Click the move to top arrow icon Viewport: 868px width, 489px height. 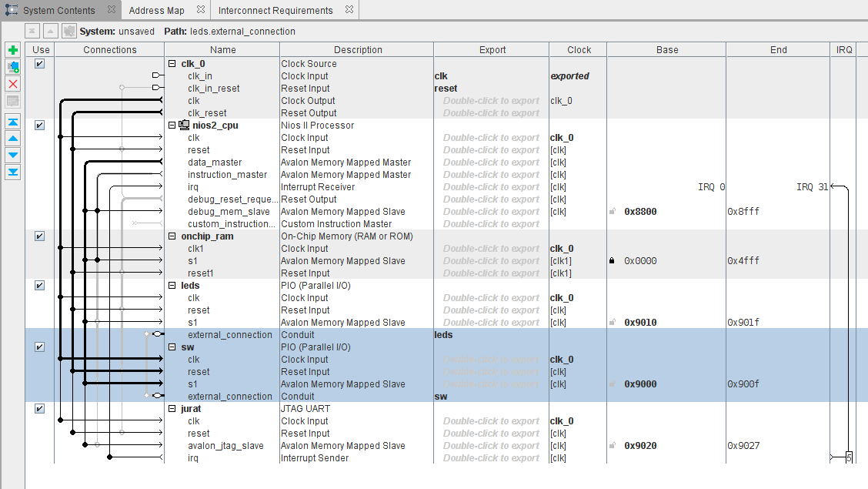click(13, 122)
